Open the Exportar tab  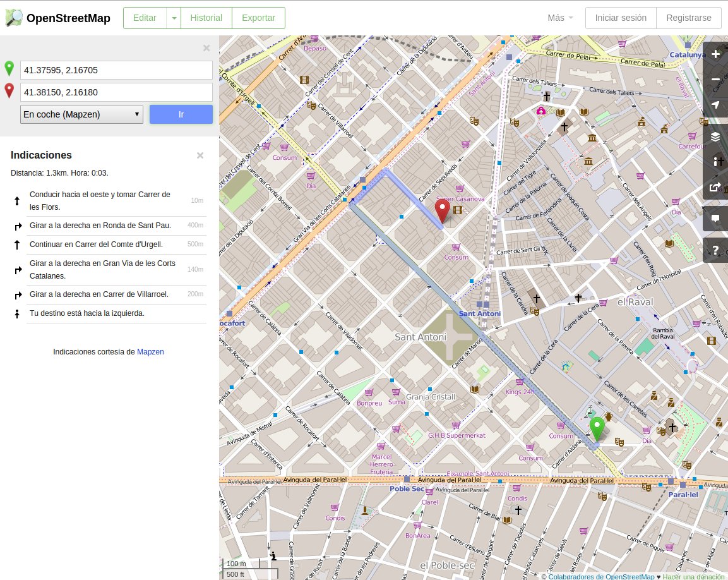(x=259, y=18)
